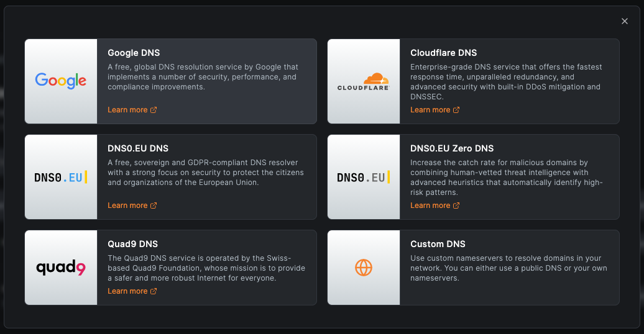The height and width of the screenshot is (334, 644).
Task: Close the DNS provider dialog
Action: 624,21
